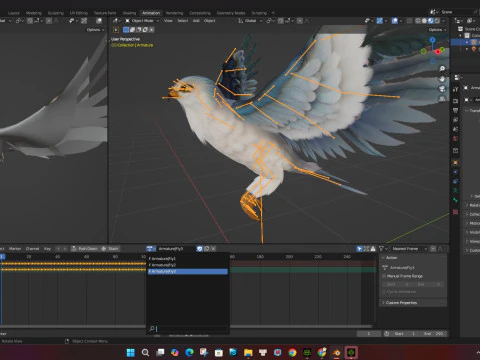Select the tweak select tool icon

click(116, 30)
